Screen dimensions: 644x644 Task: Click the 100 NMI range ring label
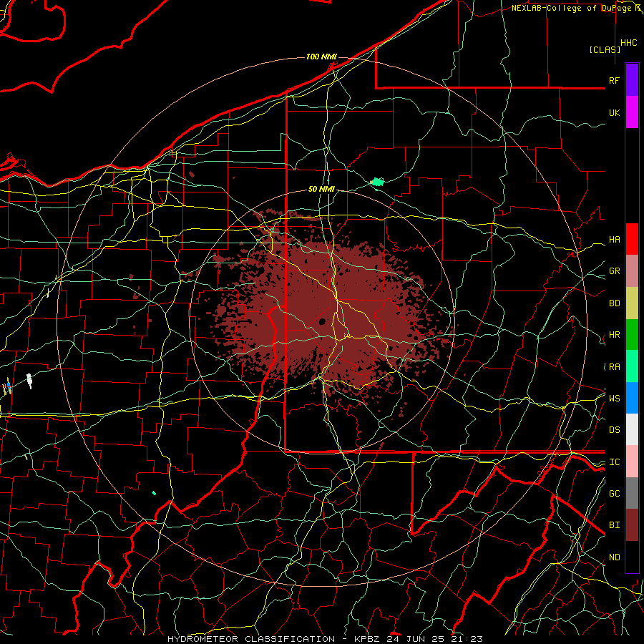(x=321, y=57)
